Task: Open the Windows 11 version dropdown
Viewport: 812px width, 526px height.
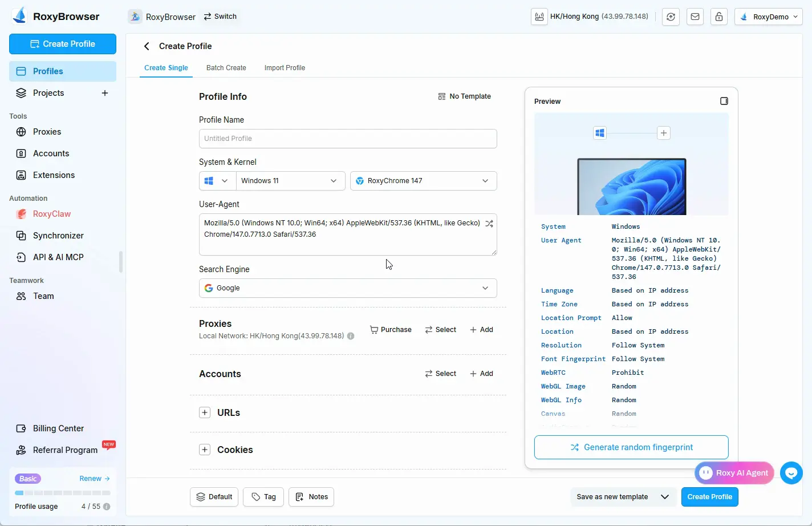Action: (291, 181)
